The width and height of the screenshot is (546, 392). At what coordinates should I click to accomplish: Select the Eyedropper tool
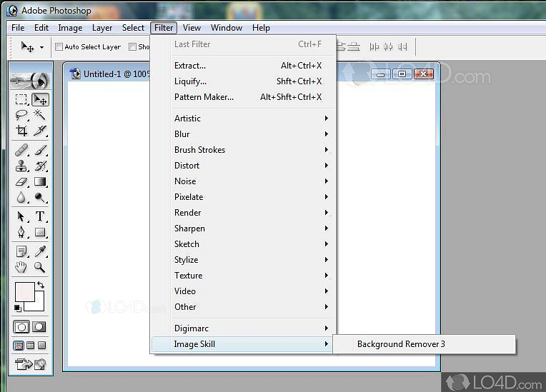point(40,251)
